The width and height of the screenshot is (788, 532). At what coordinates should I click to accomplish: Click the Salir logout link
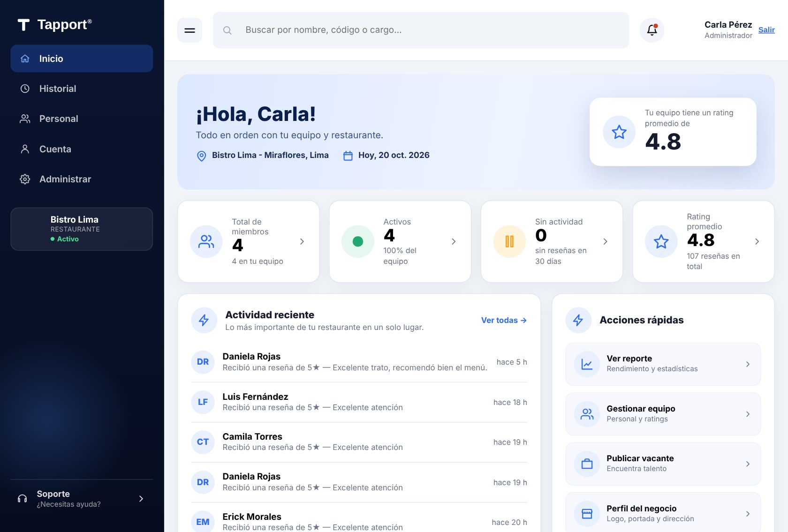pyautogui.click(x=766, y=30)
